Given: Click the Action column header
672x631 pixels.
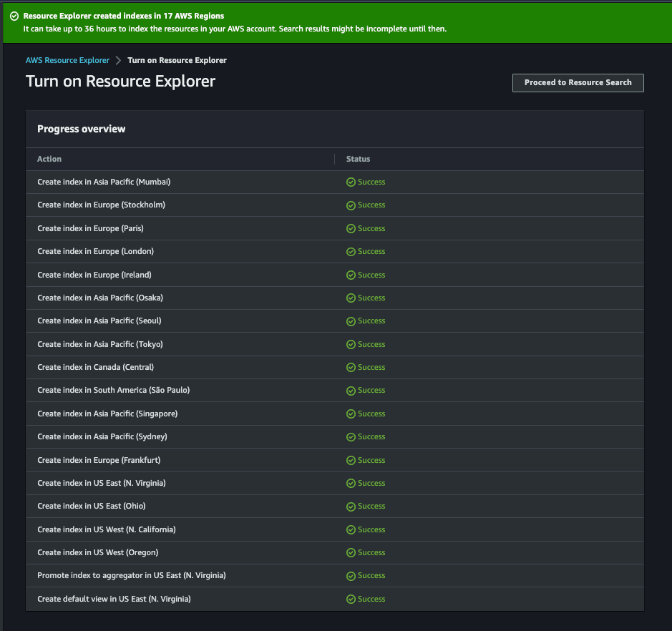Looking at the screenshot, I should (x=49, y=159).
